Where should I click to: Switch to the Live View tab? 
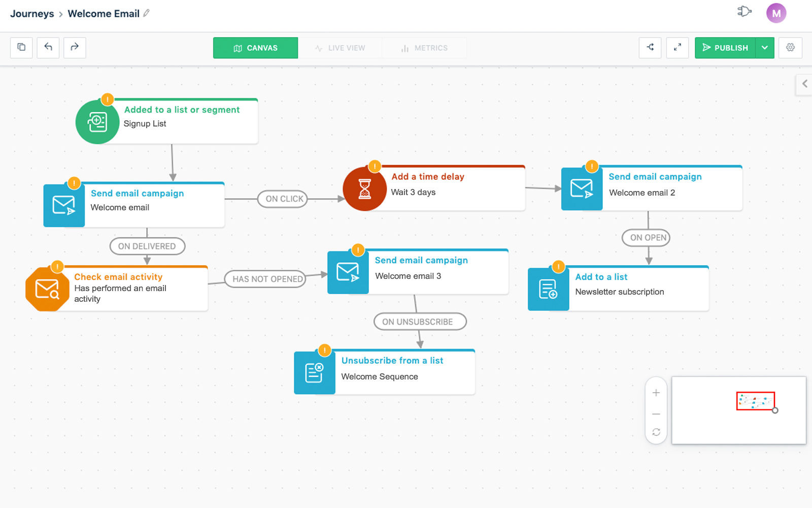[340, 48]
